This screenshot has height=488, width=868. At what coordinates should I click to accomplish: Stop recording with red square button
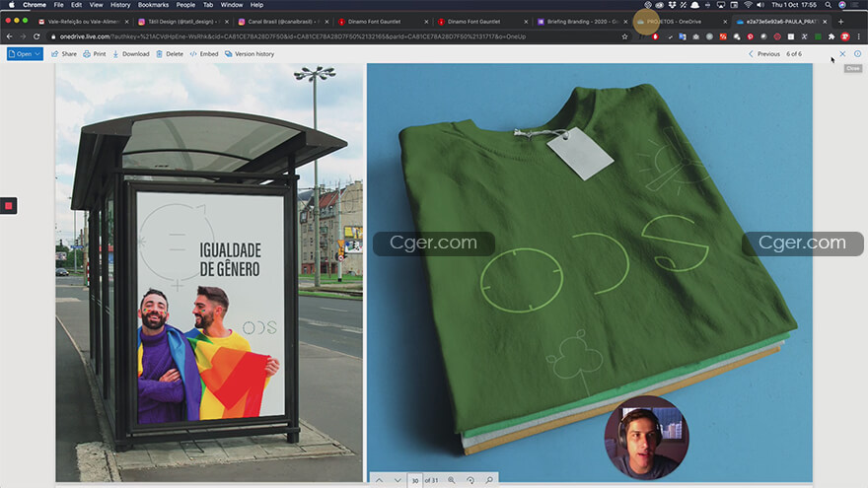[8, 206]
